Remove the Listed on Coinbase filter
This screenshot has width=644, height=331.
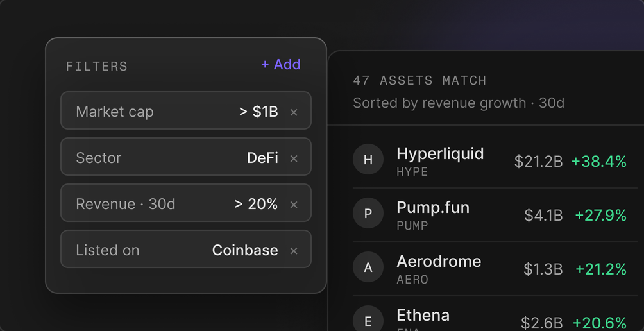pyautogui.click(x=294, y=251)
